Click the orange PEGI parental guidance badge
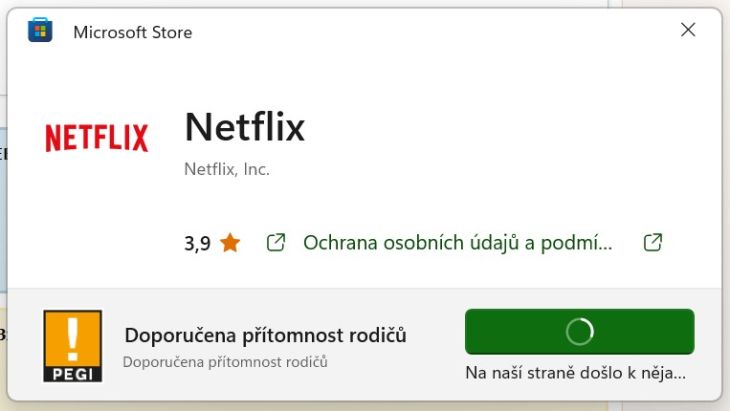This screenshot has width=730, height=411. [73, 346]
